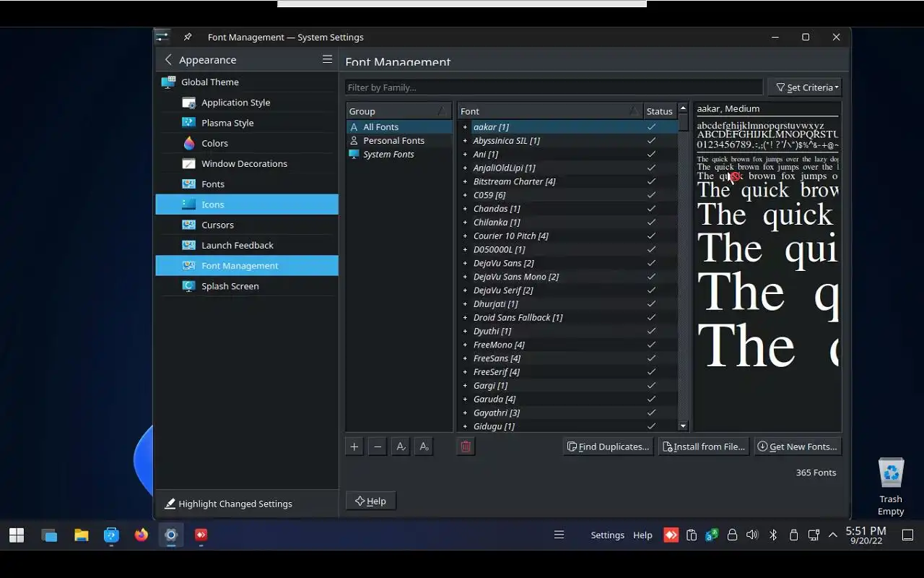The width and height of the screenshot is (924, 578).
Task: Click the Bluetooth tray icon
Action: [x=773, y=535]
